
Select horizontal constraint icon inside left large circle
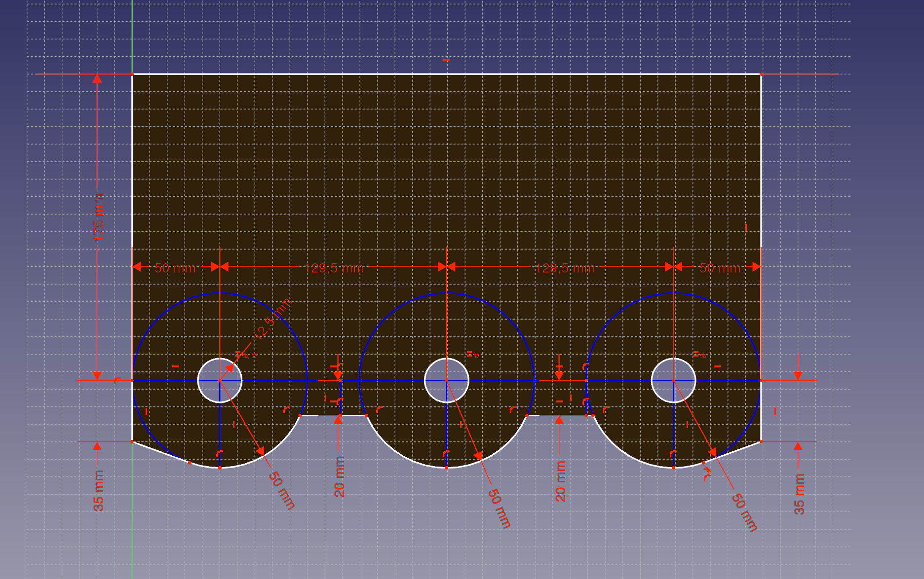pos(176,366)
